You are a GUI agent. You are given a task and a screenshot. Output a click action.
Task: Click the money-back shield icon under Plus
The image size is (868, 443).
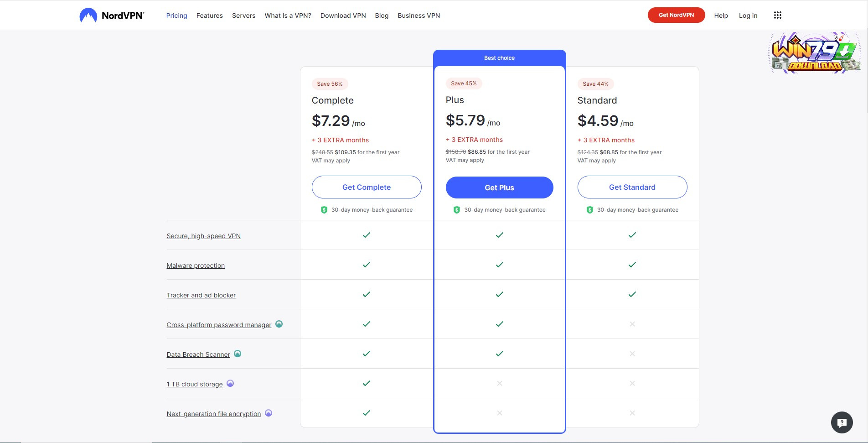457,210
